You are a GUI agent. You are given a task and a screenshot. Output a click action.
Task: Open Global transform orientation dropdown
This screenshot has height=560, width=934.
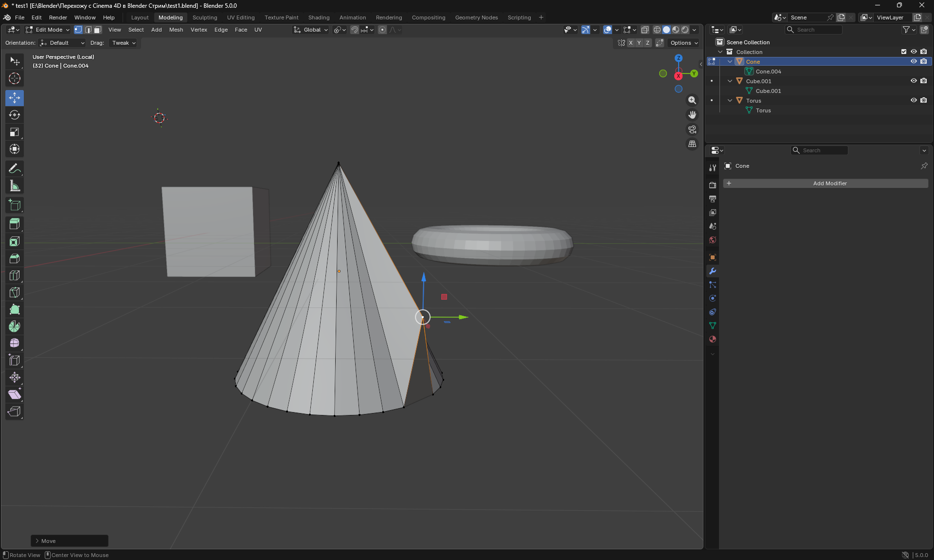(311, 30)
